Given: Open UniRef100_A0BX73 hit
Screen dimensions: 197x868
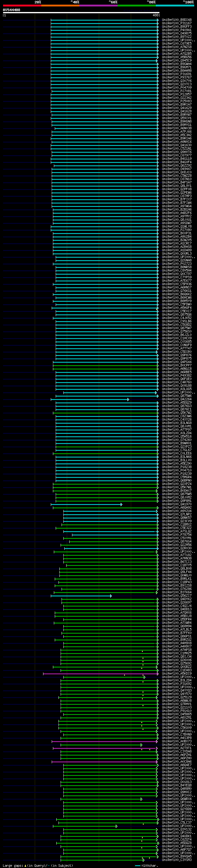Looking at the screenshot, I should click(176, 741).
